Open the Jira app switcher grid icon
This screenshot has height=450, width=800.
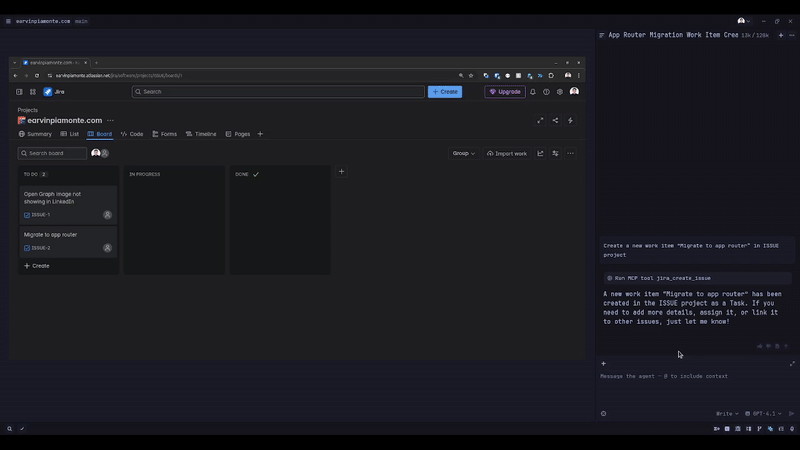33,92
